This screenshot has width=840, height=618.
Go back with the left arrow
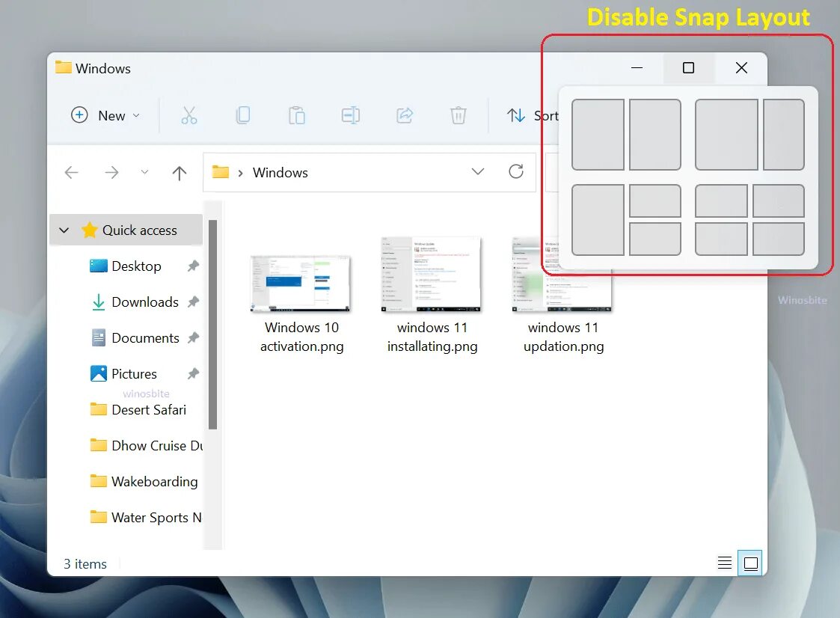pos(71,172)
